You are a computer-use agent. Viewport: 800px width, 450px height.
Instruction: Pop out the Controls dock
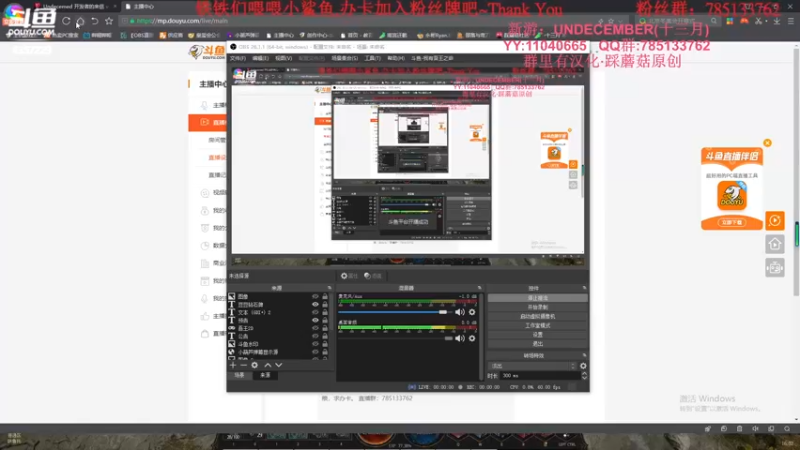[584, 288]
